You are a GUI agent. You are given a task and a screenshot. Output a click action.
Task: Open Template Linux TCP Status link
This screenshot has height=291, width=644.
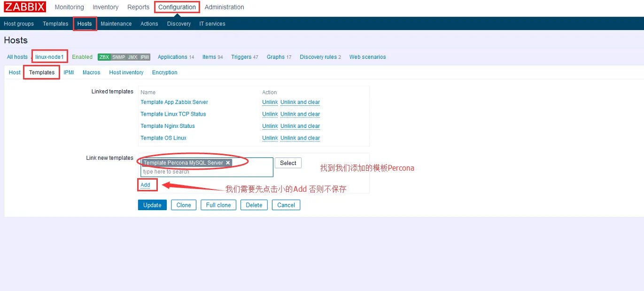click(x=173, y=114)
